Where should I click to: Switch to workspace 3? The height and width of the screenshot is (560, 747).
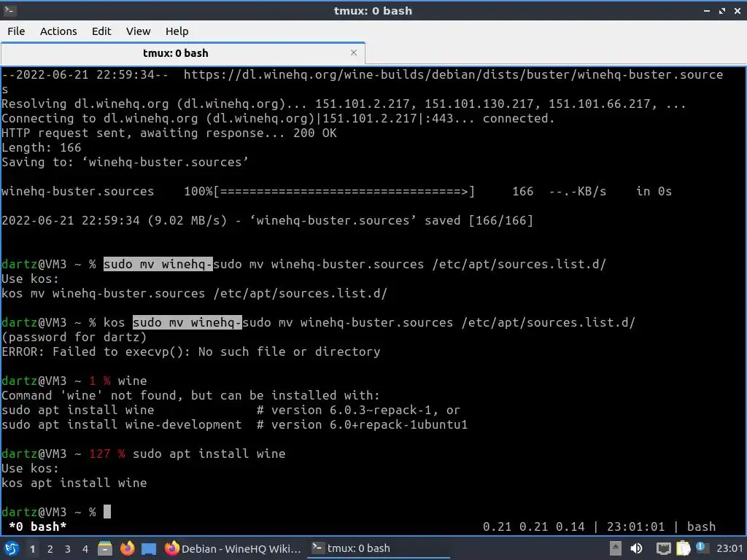point(68,549)
